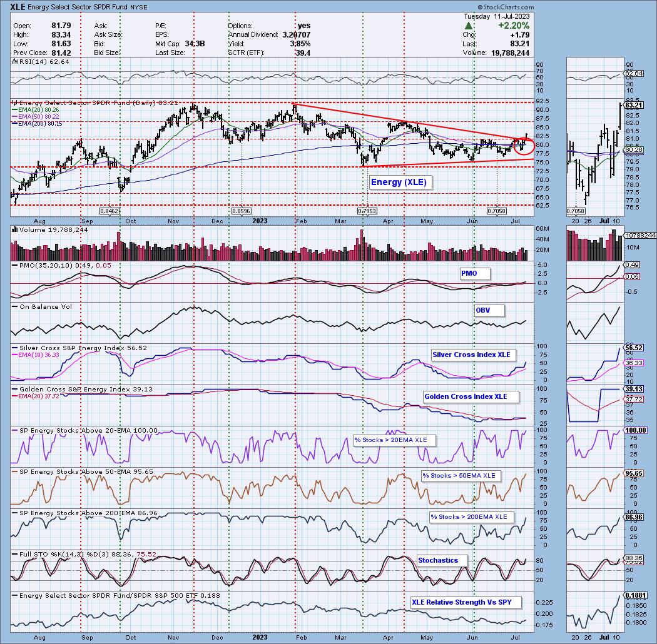Click the % Stocks > 20EMA XLE box
Screen dimensions: 657x644
click(394, 440)
